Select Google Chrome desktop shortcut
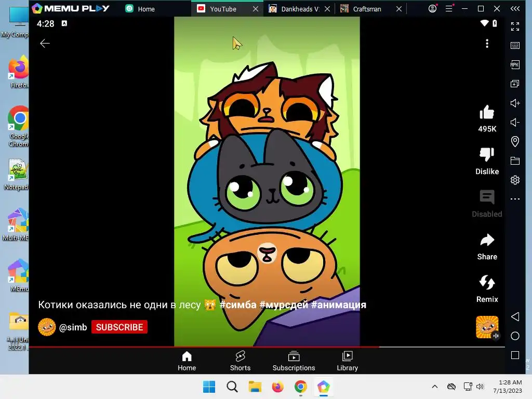 [18, 127]
